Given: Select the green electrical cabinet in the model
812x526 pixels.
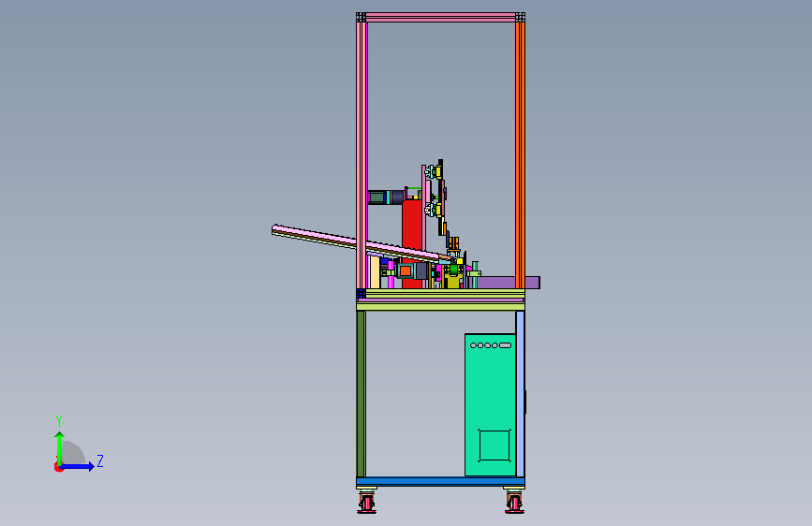Looking at the screenshot, I should 490,404.
